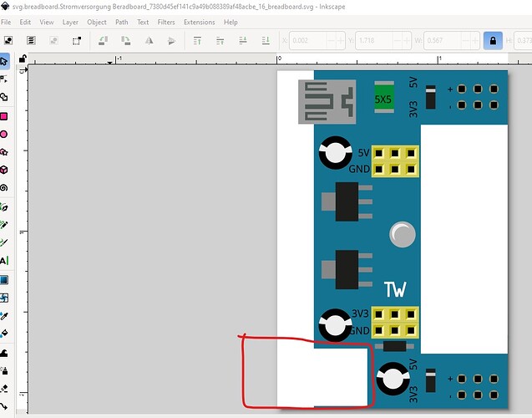Flip selection vertically

pyautogui.click(x=172, y=40)
